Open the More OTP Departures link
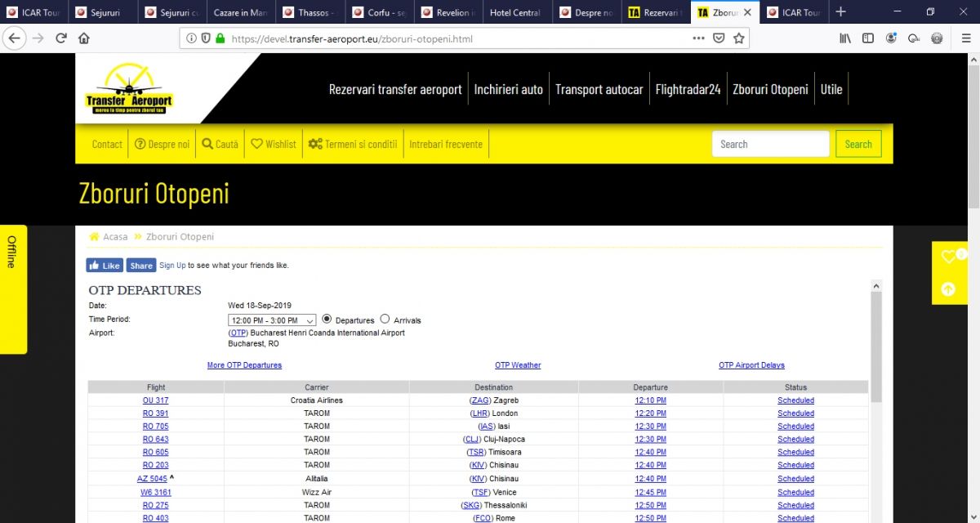The height and width of the screenshot is (523, 980). (244, 365)
